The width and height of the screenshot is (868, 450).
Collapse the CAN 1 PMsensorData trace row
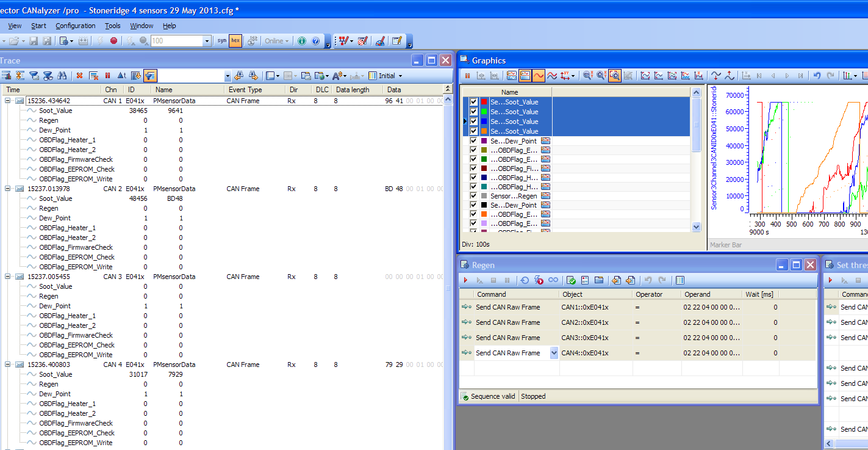[x=8, y=101]
